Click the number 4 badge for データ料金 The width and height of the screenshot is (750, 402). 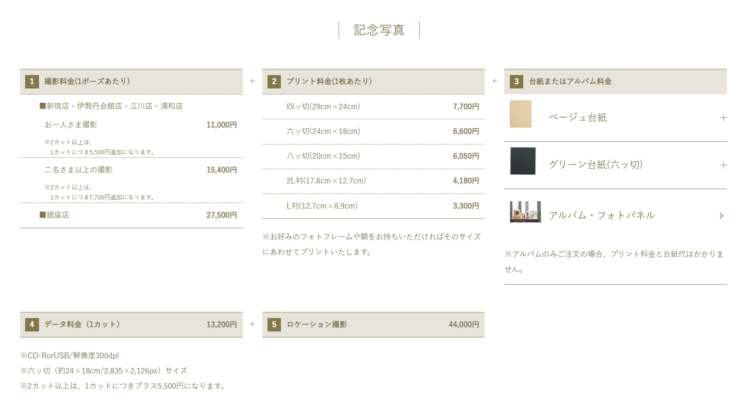coord(32,324)
